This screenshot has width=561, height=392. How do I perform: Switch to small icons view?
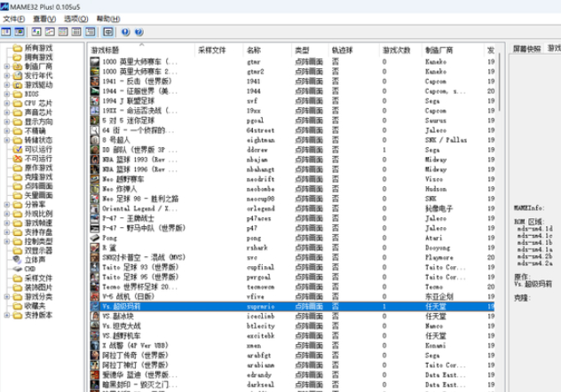[x=50, y=32]
